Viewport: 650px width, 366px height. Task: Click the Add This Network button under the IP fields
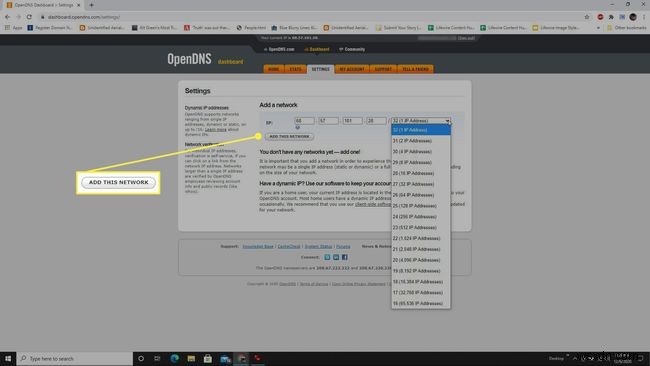[x=289, y=136]
